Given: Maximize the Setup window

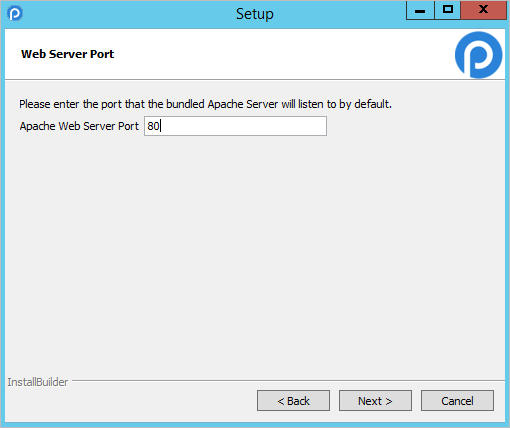Looking at the screenshot, I should [x=448, y=11].
